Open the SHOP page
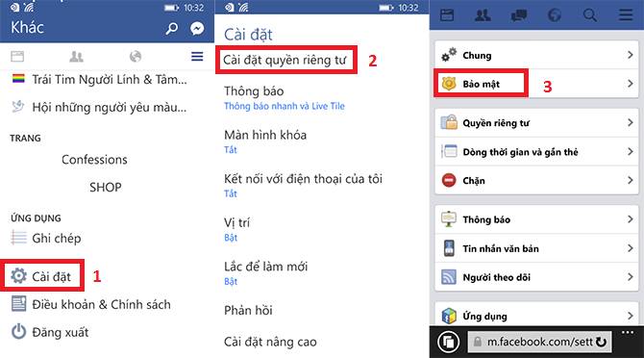644x358 pixels. (x=106, y=188)
